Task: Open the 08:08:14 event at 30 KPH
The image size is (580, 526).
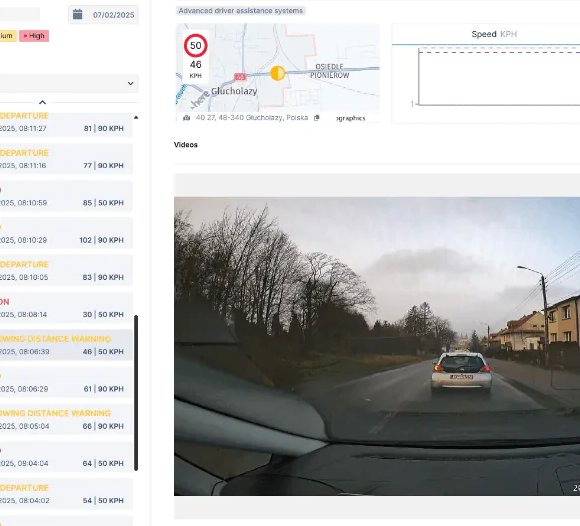Action: [x=66, y=308]
